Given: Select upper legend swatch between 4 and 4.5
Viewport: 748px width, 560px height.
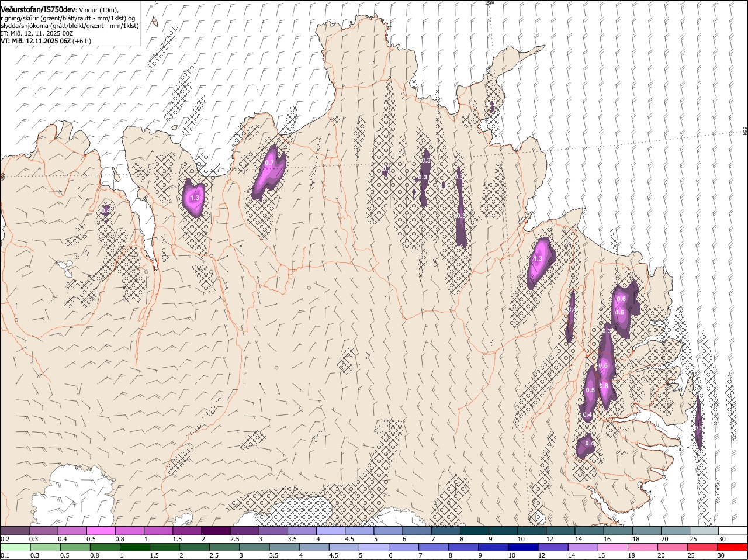Looking at the screenshot, I should pos(331,530).
